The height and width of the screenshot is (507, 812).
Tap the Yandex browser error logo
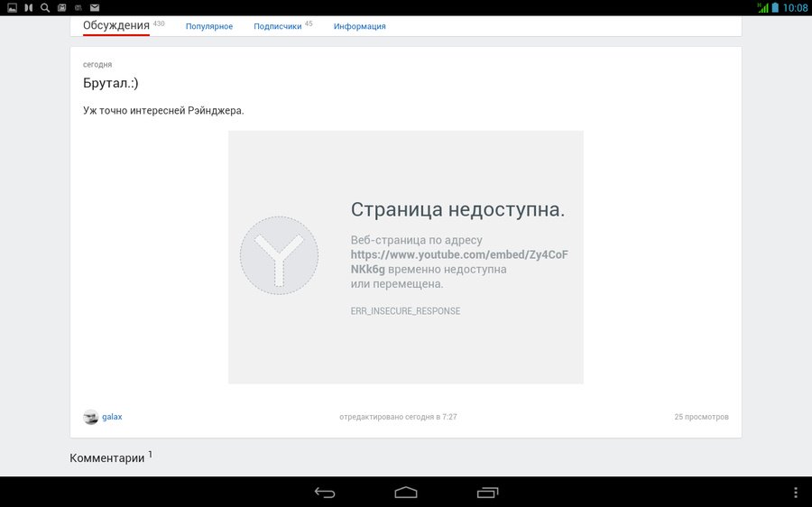coord(279,256)
